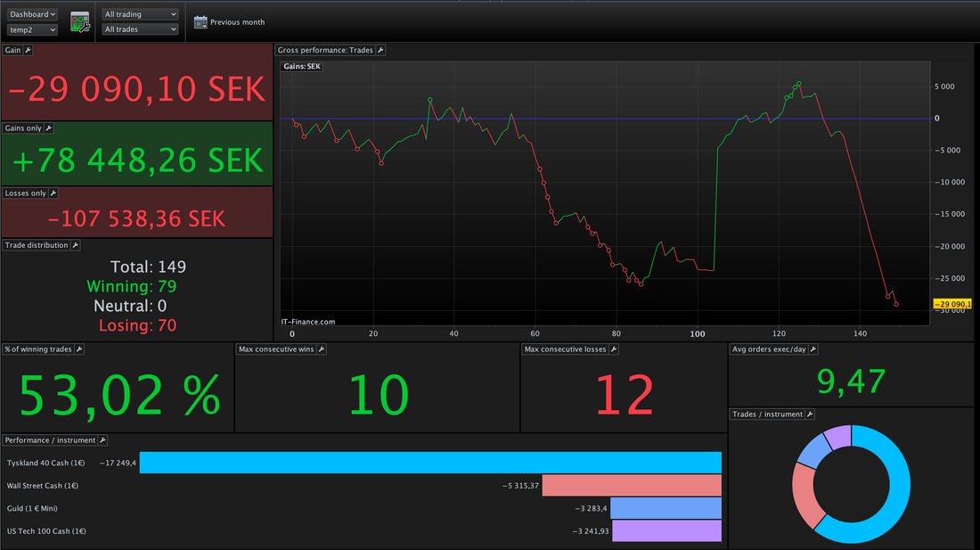Click the max consecutive losses value 12

tap(625, 395)
